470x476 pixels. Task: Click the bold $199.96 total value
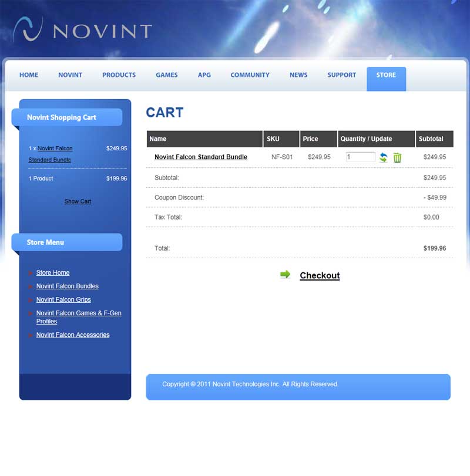tap(435, 248)
